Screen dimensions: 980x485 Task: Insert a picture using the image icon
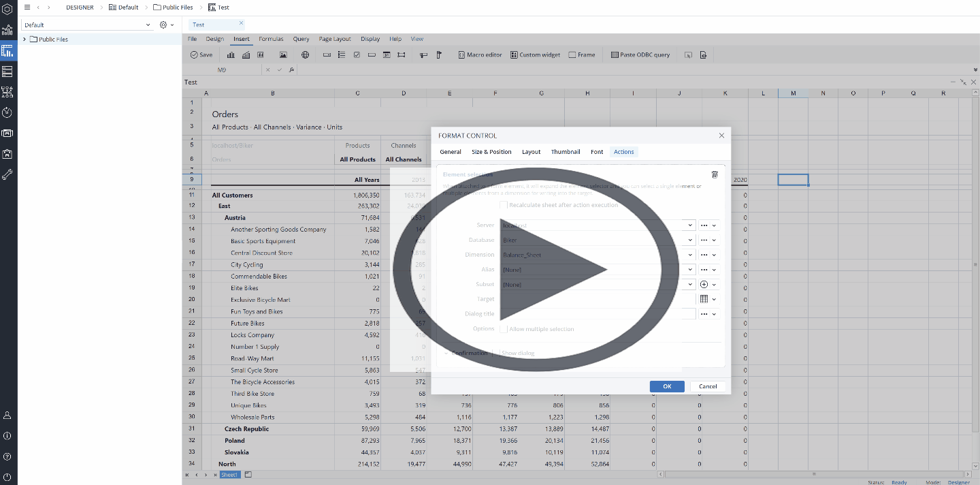pyautogui.click(x=283, y=54)
